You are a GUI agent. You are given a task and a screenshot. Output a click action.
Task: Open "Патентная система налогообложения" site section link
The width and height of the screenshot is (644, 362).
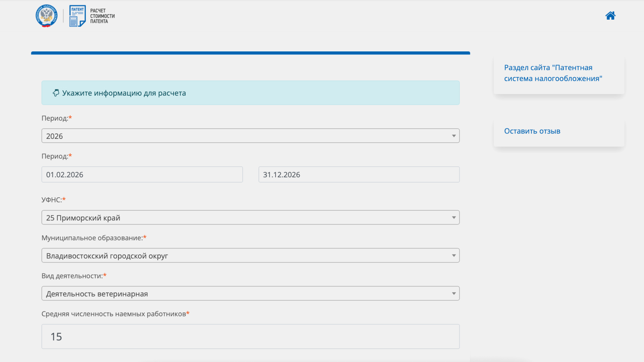pyautogui.click(x=552, y=73)
